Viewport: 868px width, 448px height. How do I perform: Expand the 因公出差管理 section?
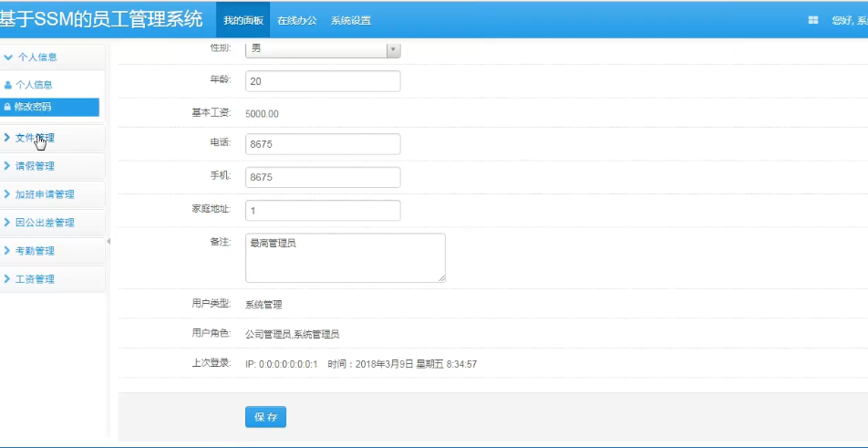tap(53, 223)
